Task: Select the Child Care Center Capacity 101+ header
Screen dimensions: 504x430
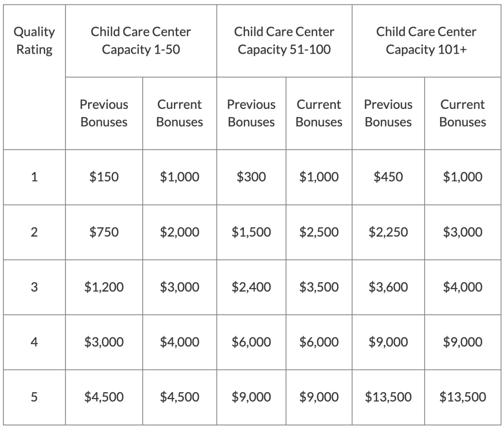Action: pyautogui.click(x=426, y=41)
